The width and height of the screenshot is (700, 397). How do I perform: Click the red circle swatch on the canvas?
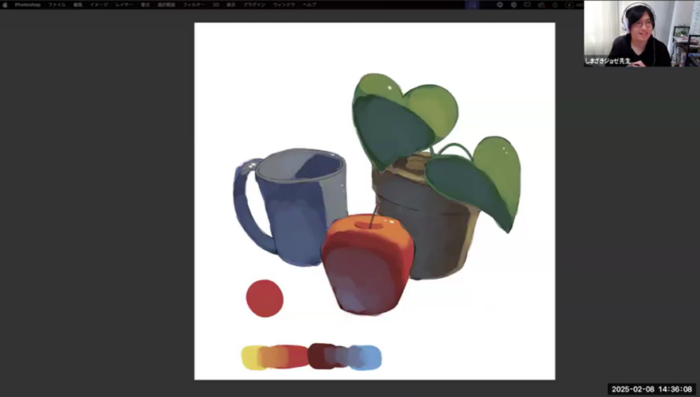point(265,298)
